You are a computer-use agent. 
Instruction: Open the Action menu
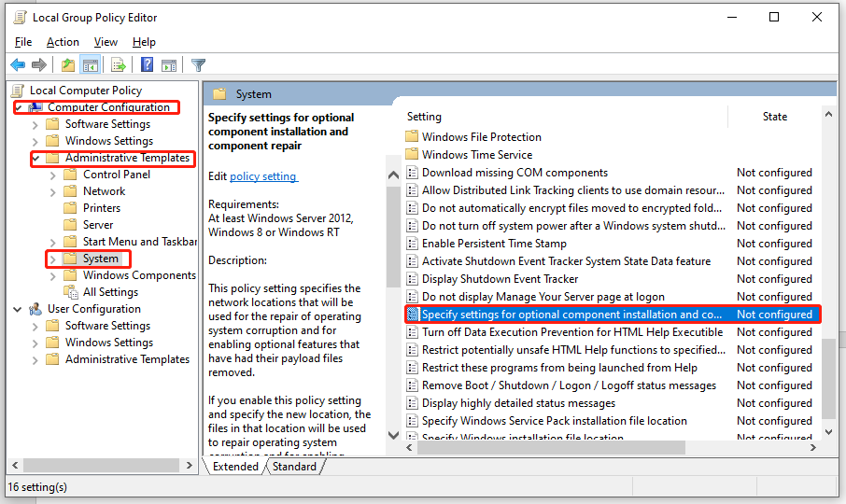pyautogui.click(x=63, y=41)
